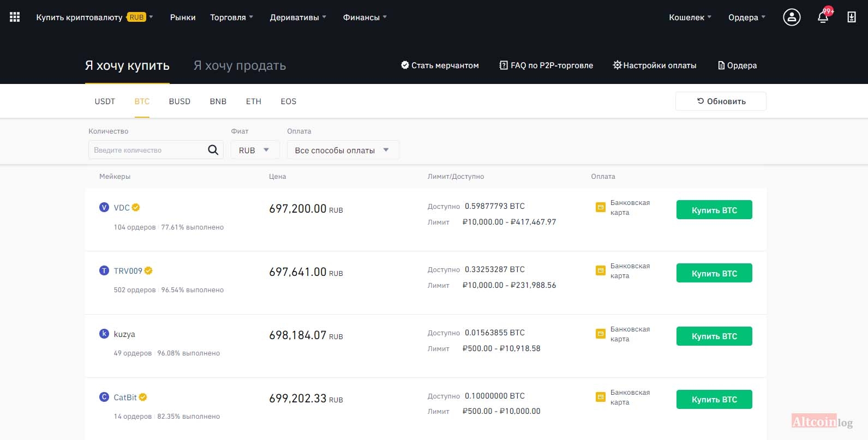The height and width of the screenshot is (440, 868).
Task: Click bank card icon in VDC row
Action: coord(600,207)
